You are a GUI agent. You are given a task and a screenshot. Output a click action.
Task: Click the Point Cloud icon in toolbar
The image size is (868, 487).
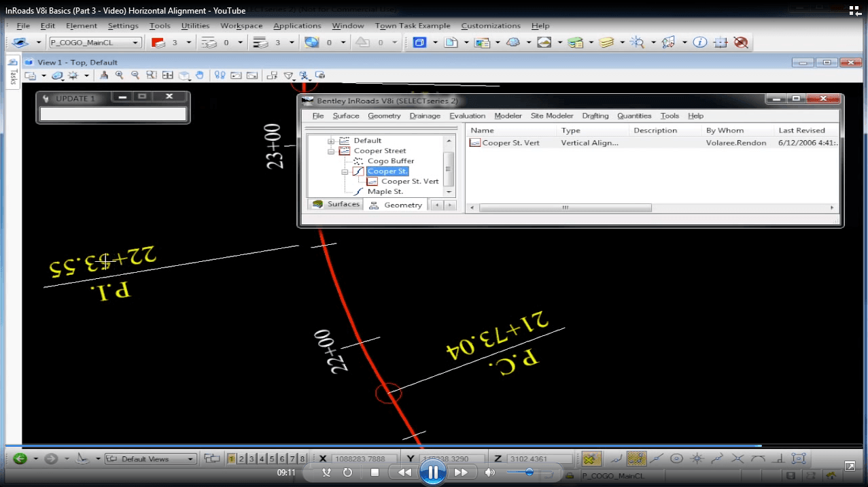point(513,42)
